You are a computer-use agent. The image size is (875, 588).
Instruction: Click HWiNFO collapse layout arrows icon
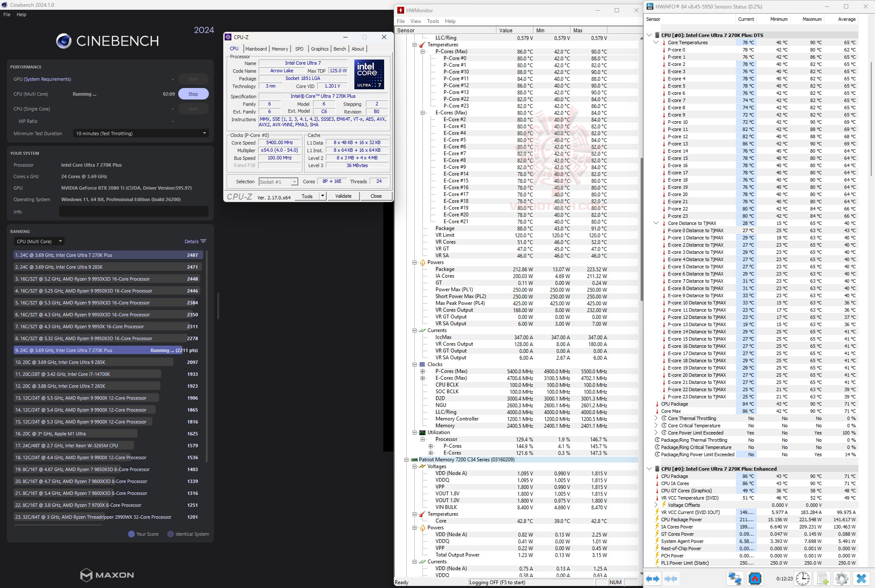pos(671,578)
